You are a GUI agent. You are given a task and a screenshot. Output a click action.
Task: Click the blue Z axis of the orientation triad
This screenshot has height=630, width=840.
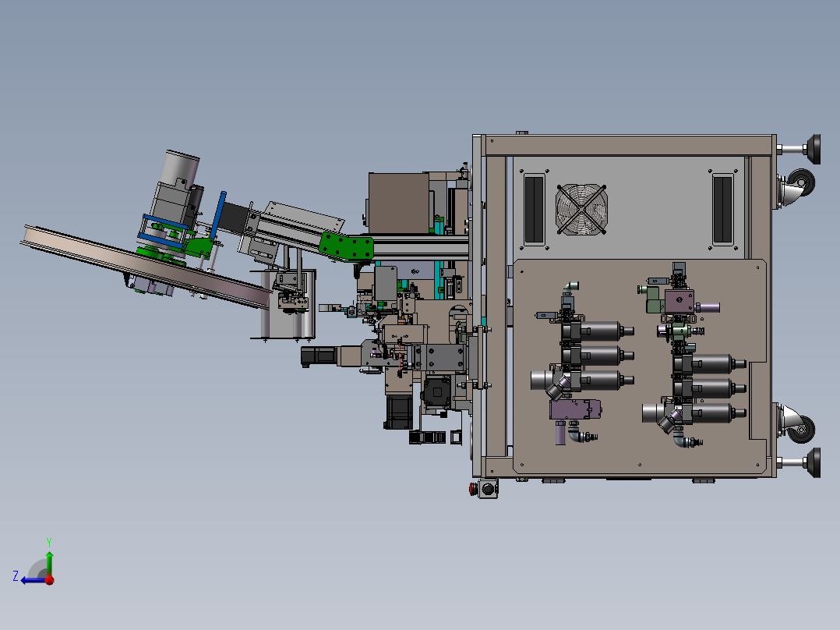point(34,580)
